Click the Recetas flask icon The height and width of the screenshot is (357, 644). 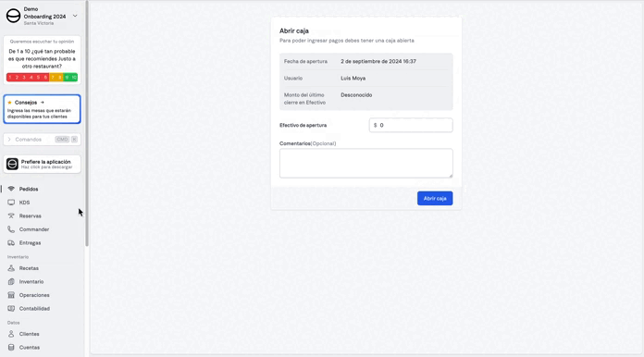pos(11,268)
